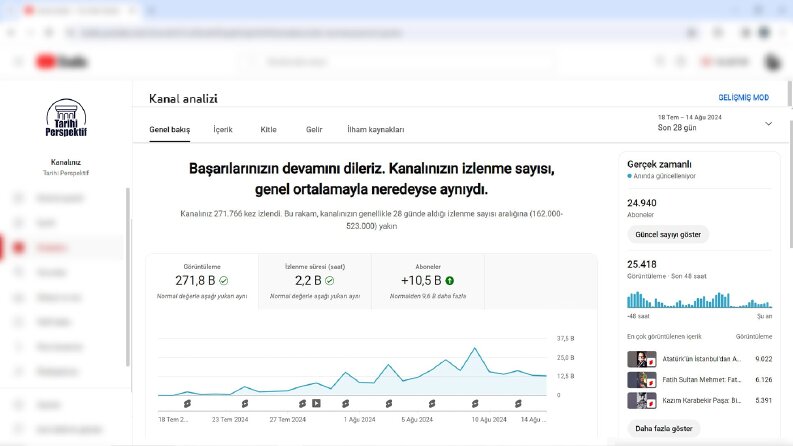The width and height of the screenshot is (793, 446).
Task: Click the 24.940 subscriber count
Action: 642,203
